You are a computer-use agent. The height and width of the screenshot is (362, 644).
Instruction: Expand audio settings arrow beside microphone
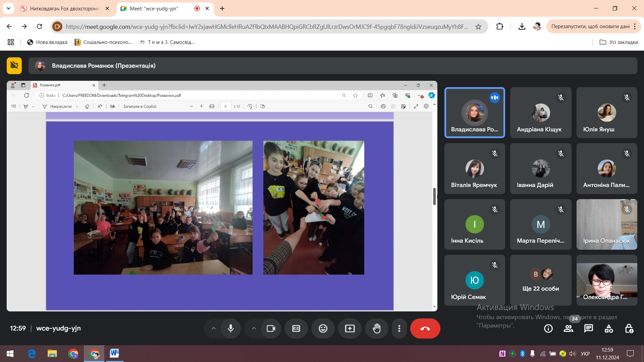coord(214,328)
